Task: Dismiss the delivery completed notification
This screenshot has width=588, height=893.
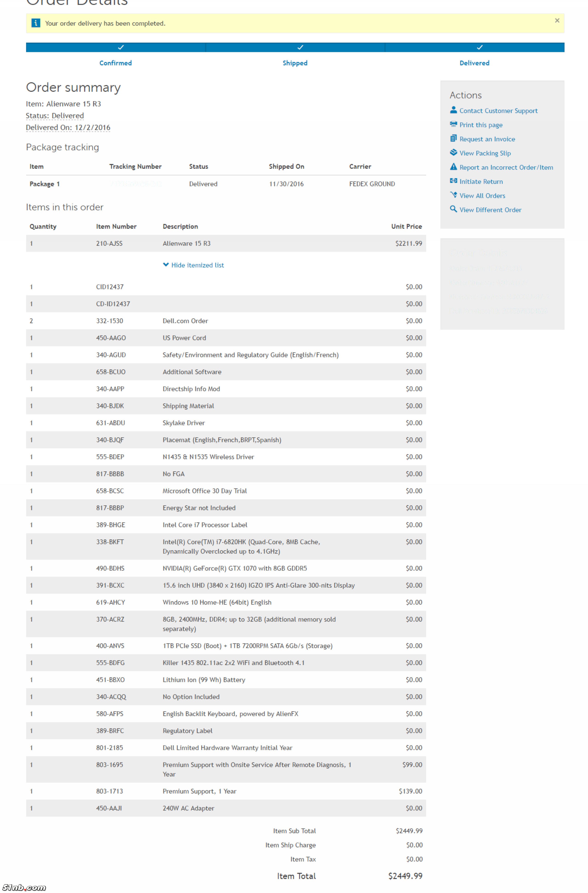Action: click(557, 21)
